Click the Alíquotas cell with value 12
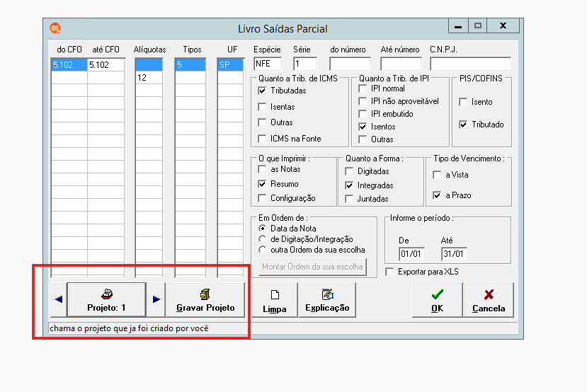This screenshot has width=587, height=392. click(x=149, y=78)
